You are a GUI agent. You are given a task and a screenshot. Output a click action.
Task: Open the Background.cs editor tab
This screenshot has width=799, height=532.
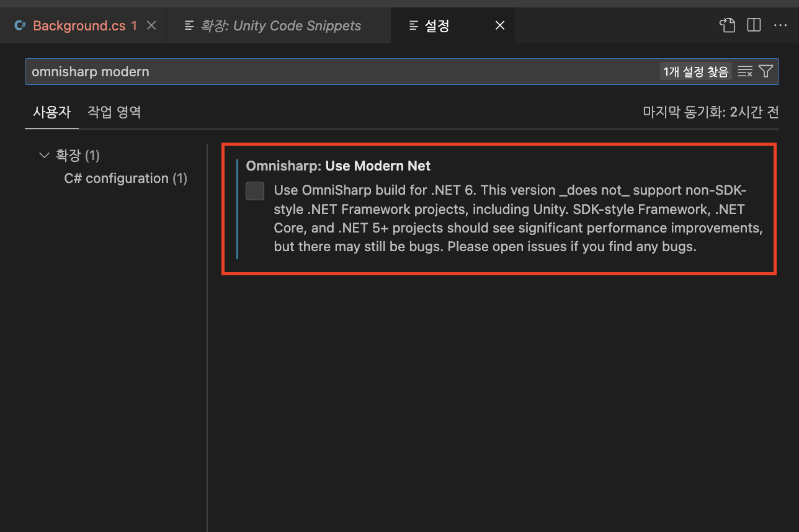pos(84,25)
